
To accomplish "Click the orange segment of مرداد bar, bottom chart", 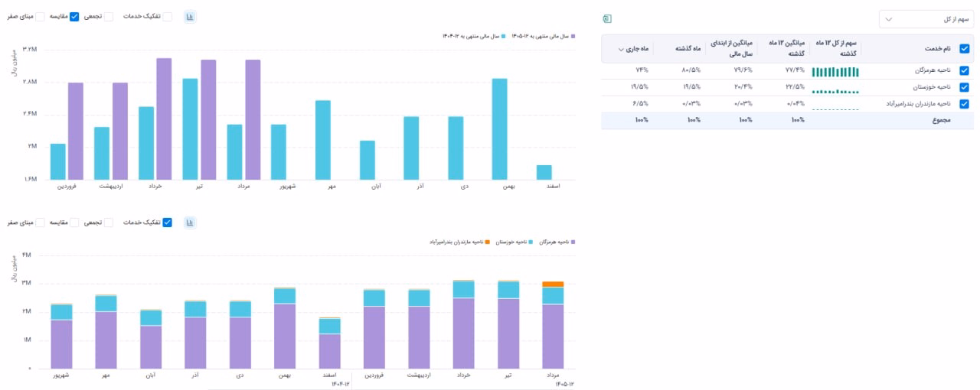I will (x=553, y=284).
